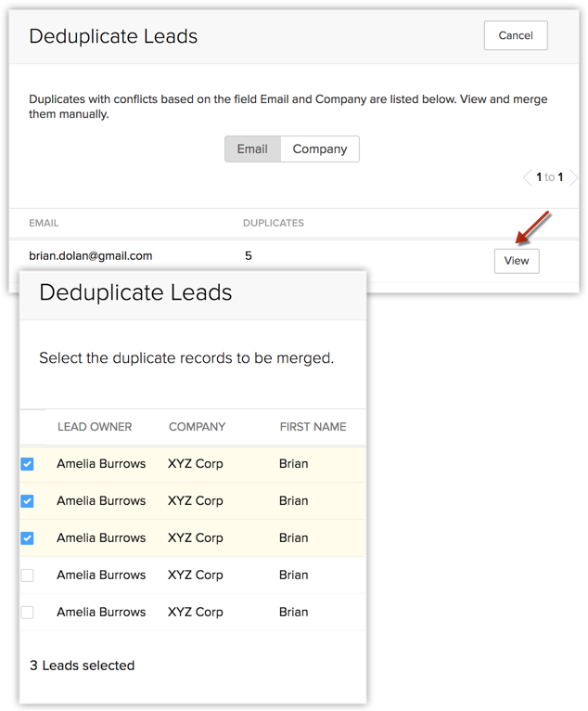Click the First Name column header

click(x=313, y=427)
